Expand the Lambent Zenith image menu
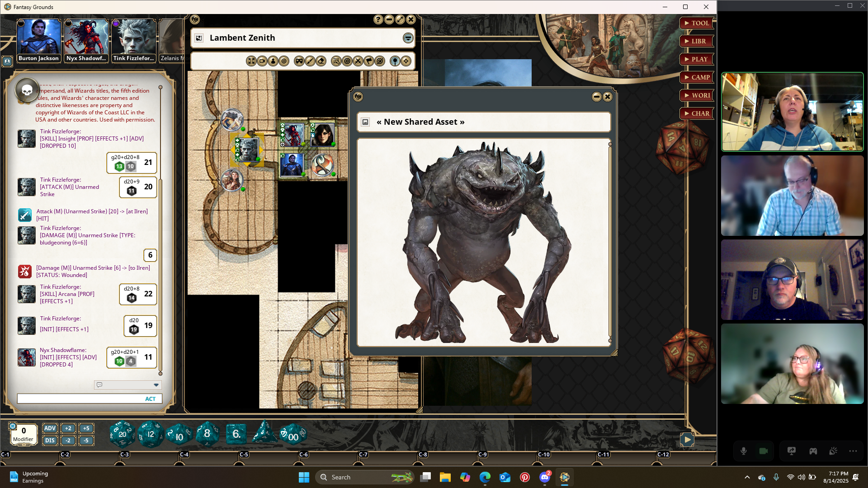The height and width of the screenshot is (488, 868). tap(408, 38)
